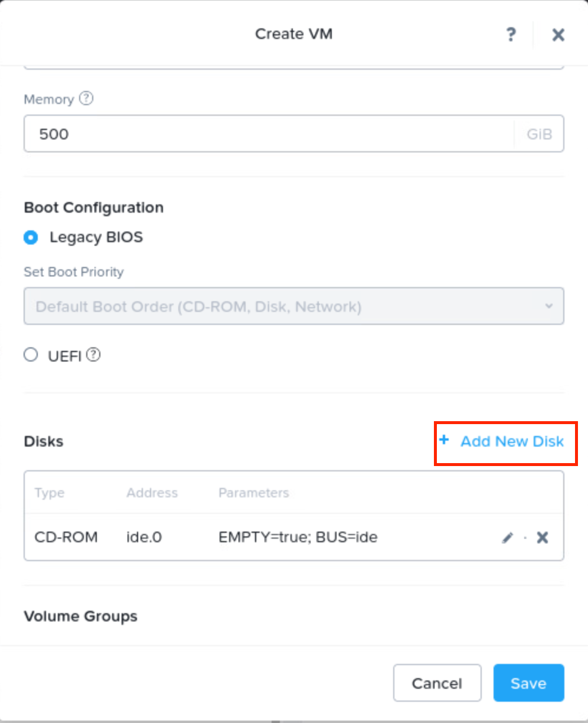Click the dropdown chevron on Set Boot Priority
This screenshot has height=723, width=588.
tap(549, 306)
